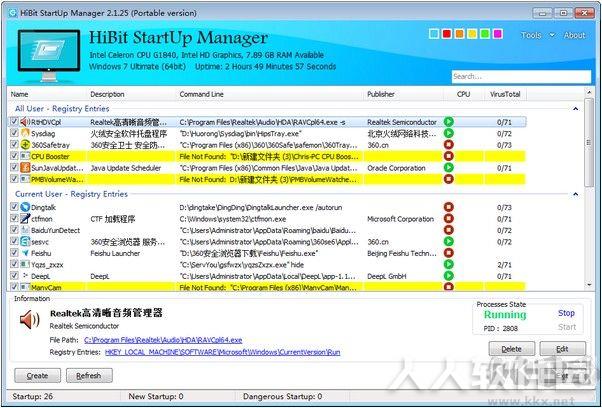Click green running indicator for Sysdiag
The height and width of the screenshot is (408, 602).
pos(448,133)
